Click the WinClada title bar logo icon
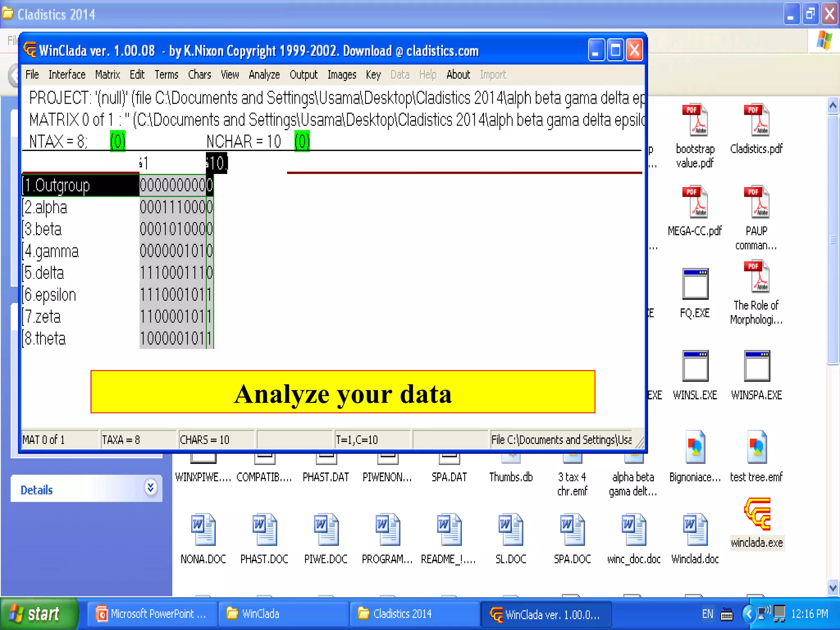The image size is (840, 630). [30, 50]
